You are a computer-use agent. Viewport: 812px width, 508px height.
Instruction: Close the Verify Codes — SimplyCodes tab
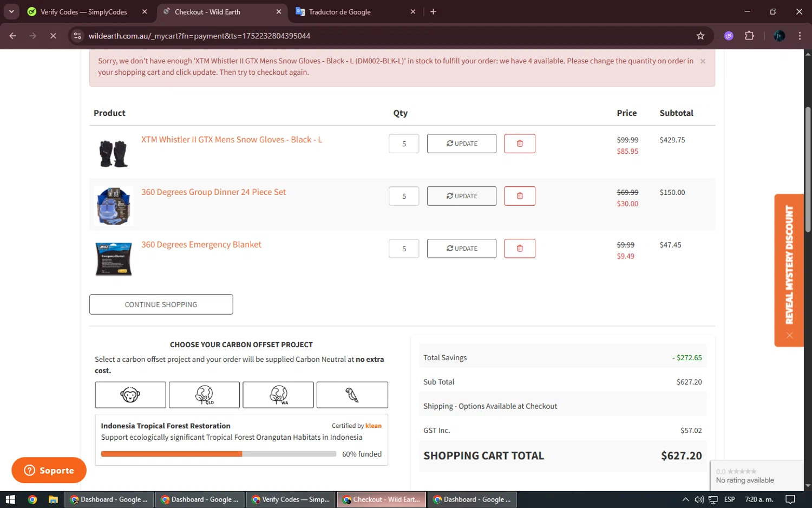click(145, 11)
